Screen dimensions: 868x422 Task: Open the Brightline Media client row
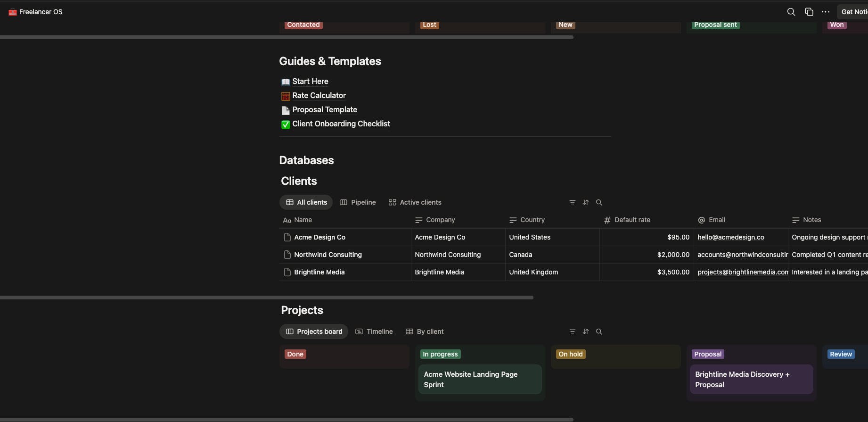coord(319,272)
